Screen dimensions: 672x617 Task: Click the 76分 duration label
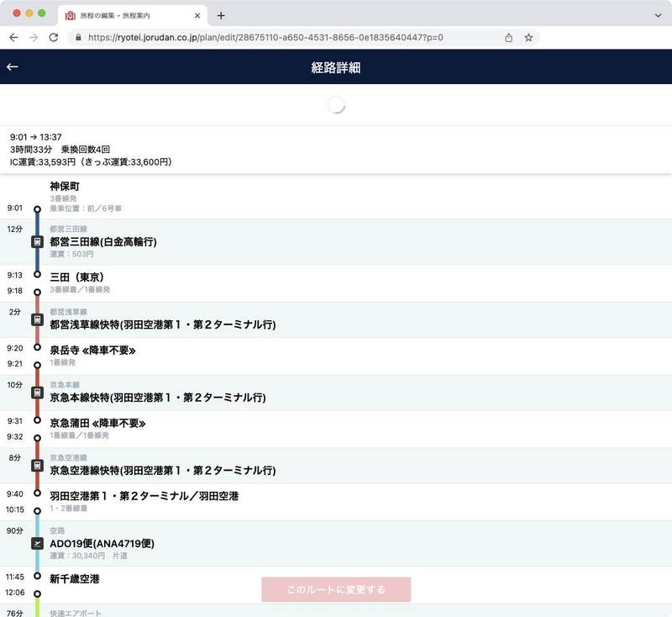[x=14, y=613]
